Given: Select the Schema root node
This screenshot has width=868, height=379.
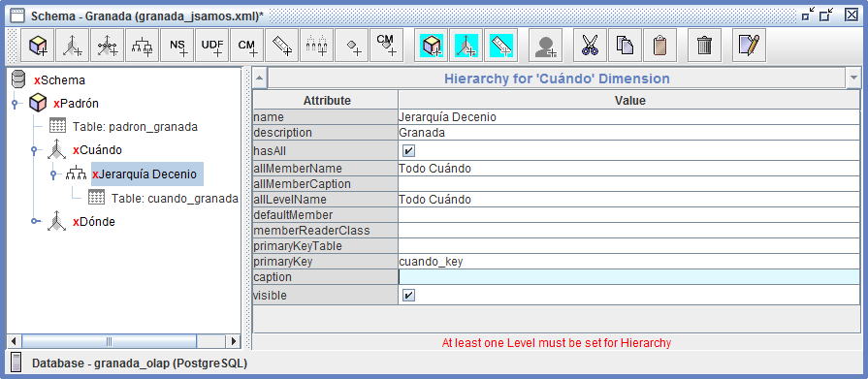Looking at the screenshot, I should click(59, 80).
